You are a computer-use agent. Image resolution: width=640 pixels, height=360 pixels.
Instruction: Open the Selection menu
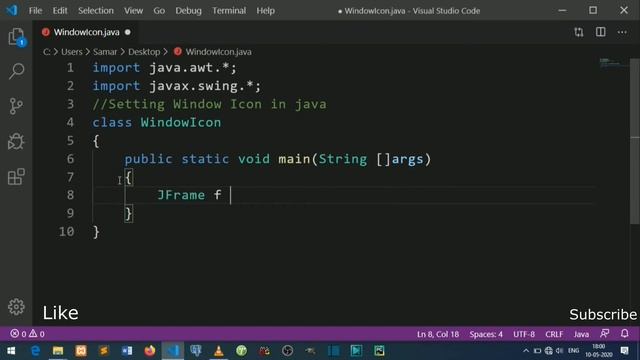point(96,11)
